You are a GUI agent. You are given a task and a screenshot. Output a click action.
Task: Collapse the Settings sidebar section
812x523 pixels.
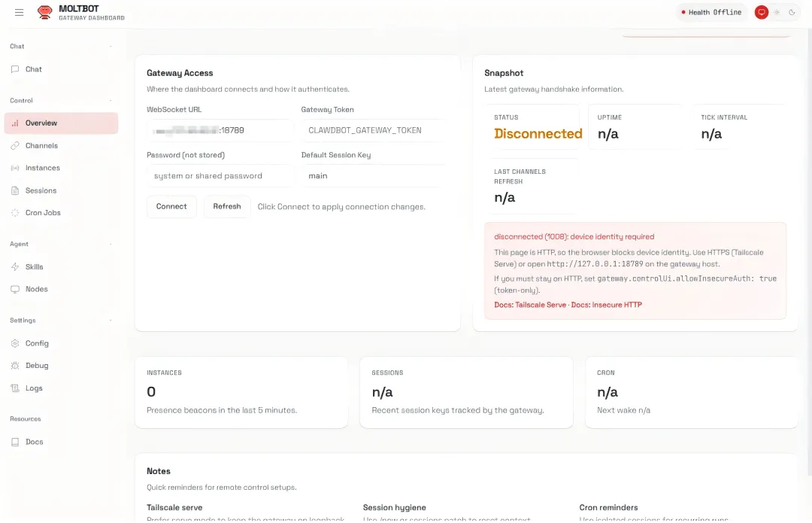[111, 321]
